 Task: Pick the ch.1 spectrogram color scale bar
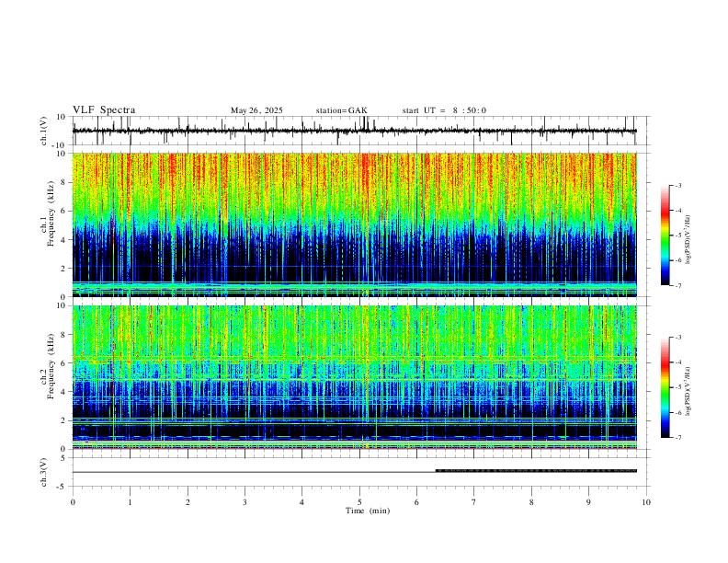click(665, 235)
